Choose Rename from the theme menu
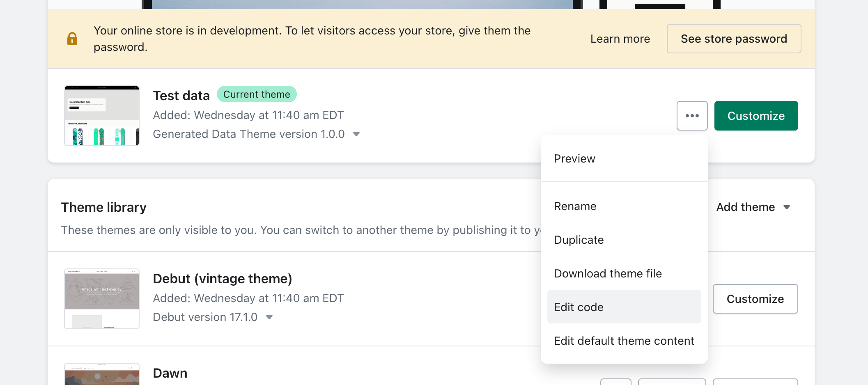 tap(624, 206)
